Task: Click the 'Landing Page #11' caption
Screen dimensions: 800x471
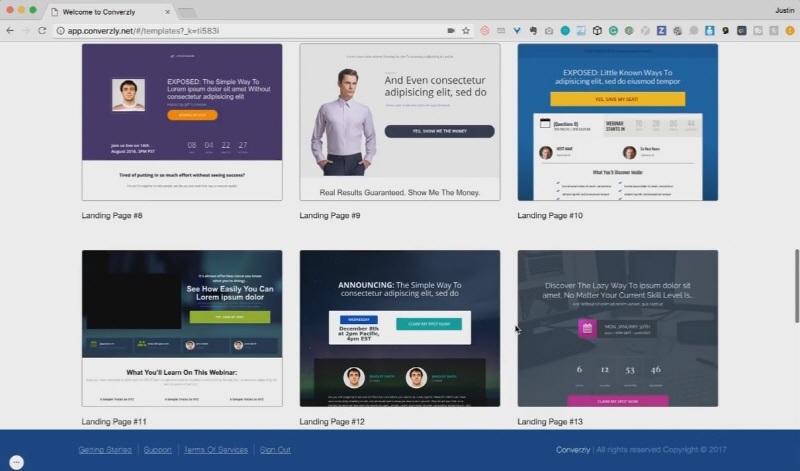Action: click(114, 422)
